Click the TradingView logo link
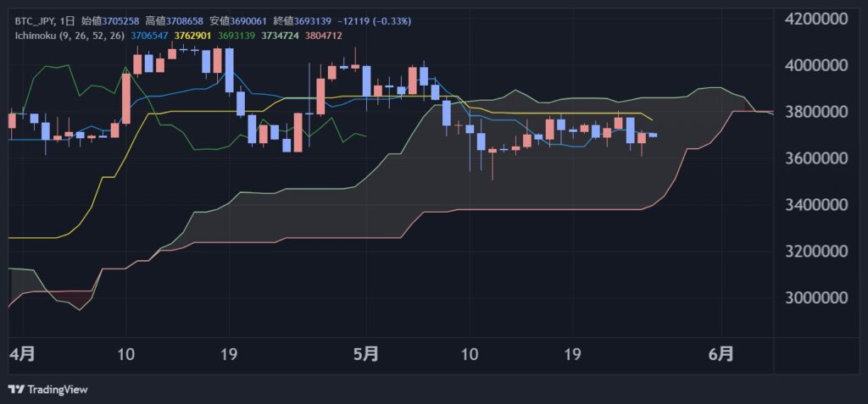868x404 pixels. pos(47,390)
